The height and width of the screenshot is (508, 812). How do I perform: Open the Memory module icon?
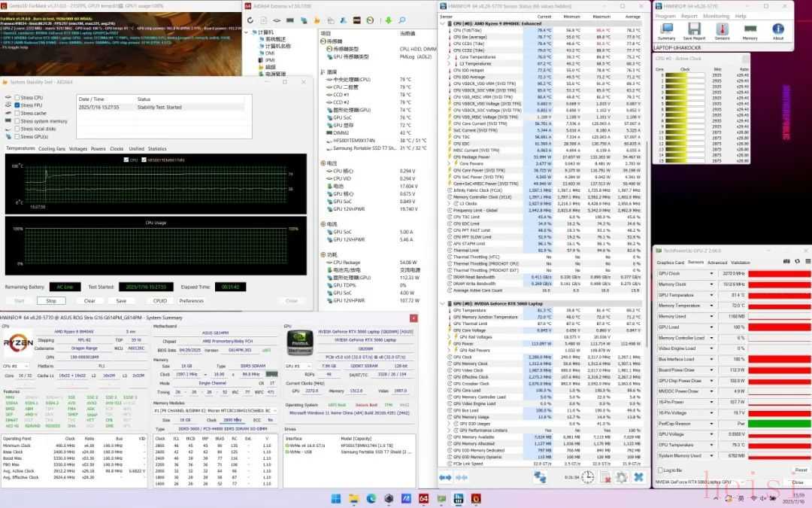750,32
